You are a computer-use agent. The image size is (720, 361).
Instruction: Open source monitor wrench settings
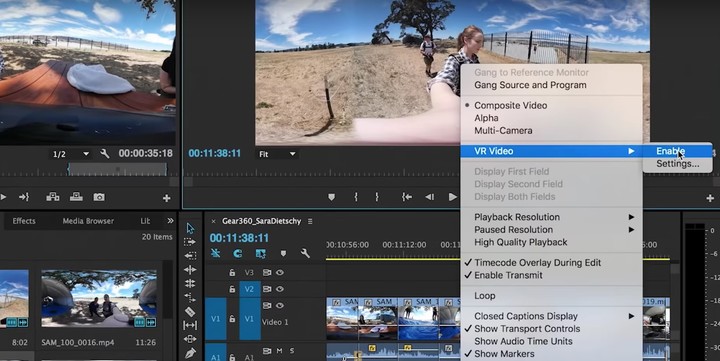click(105, 153)
